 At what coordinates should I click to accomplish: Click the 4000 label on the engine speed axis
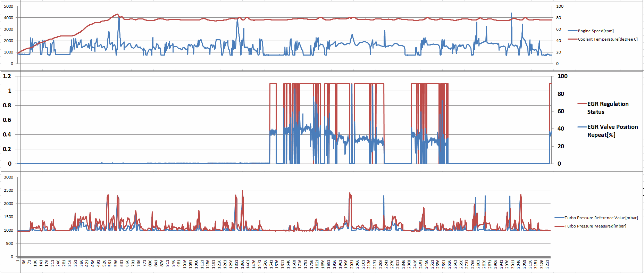pyautogui.click(x=9, y=18)
